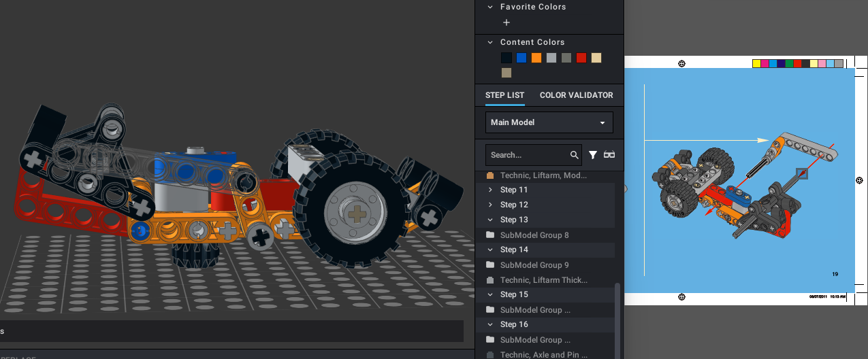The height and width of the screenshot is (359, 868).
Task: Collapse the Content Colors section
Action: click(x=490, y=42)
